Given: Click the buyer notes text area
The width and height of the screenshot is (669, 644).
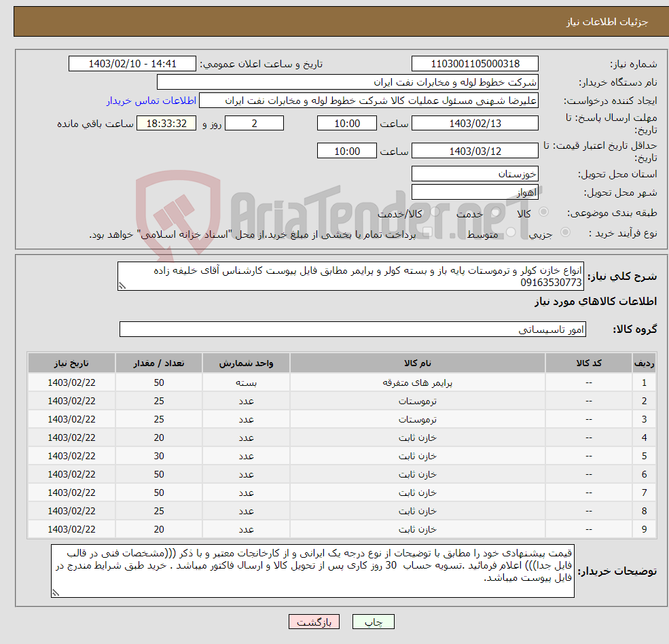Looking at the screenshot, I should coord(312,571).
